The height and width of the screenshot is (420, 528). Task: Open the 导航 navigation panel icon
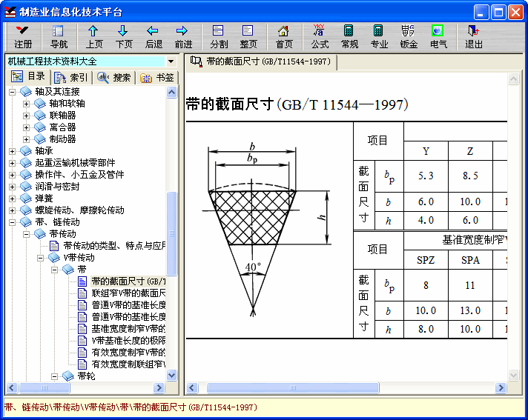[59, 36]
